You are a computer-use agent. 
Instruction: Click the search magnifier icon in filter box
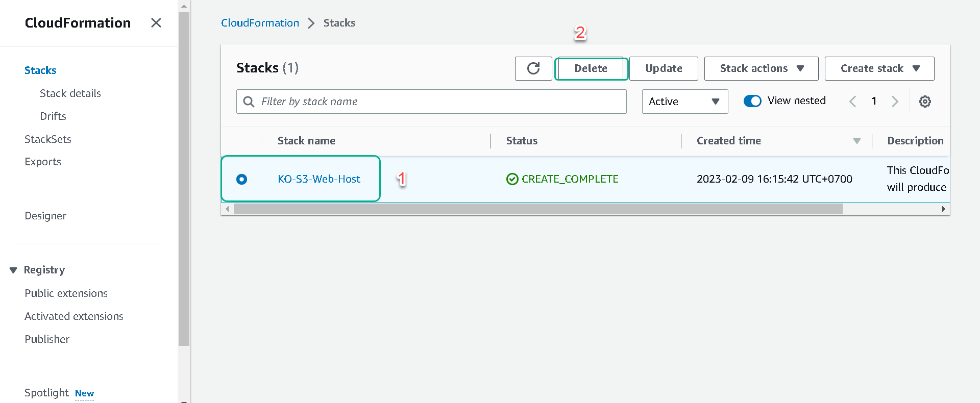(249, 102)
